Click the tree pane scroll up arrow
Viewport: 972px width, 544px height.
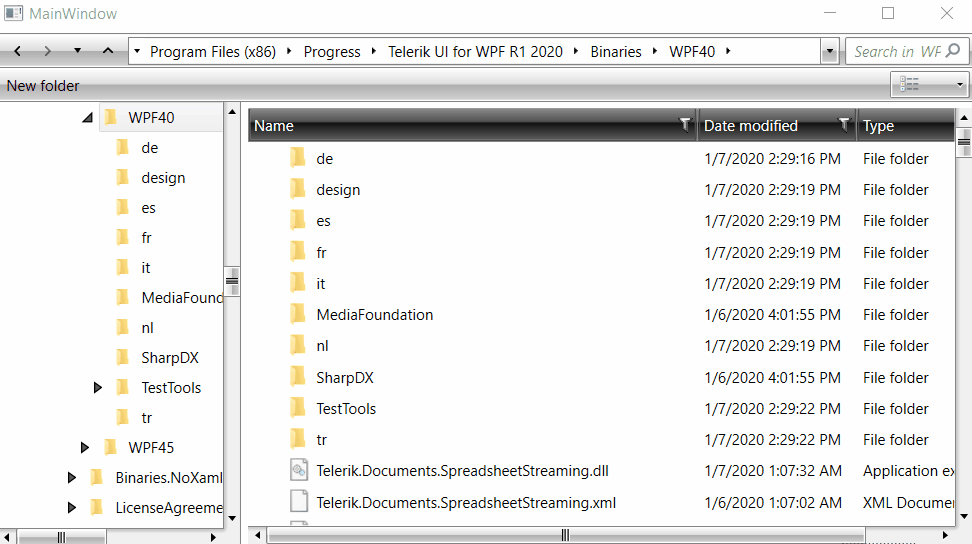point(232,112)
